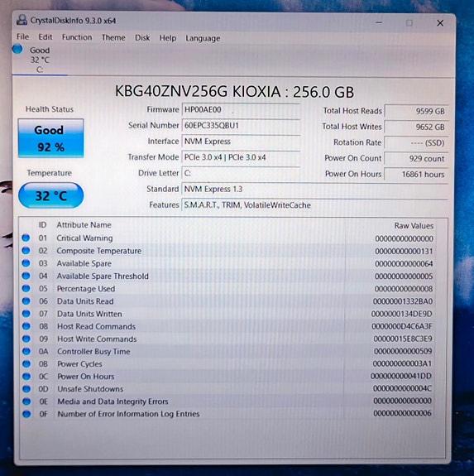Click the status dot beside Power On Hours
The height and width of the screenshot is (476, 474).
point(26,377)
